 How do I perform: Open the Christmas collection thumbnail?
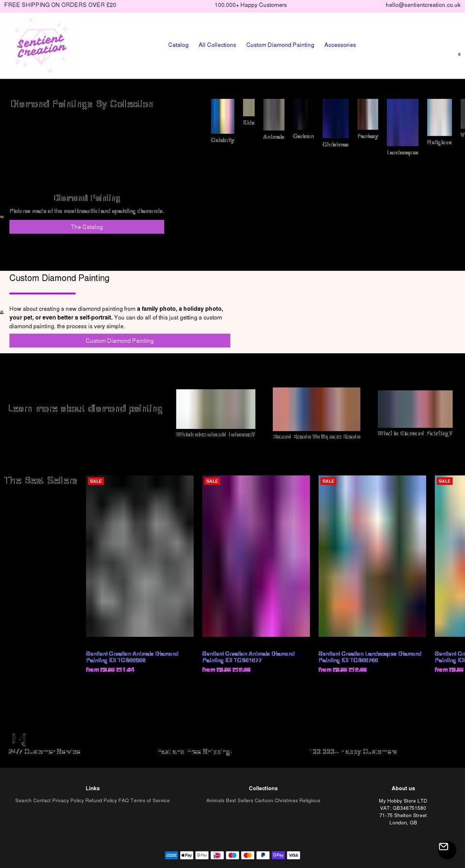coord(335,118)
